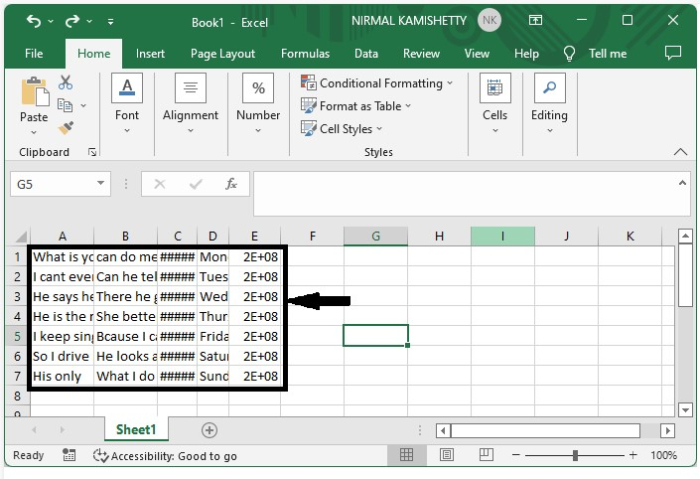Image resolution: width=700 pixels, height=479 pixels.
Task: Click the Select All corner triangle
Action: click(x=19, y=236)
